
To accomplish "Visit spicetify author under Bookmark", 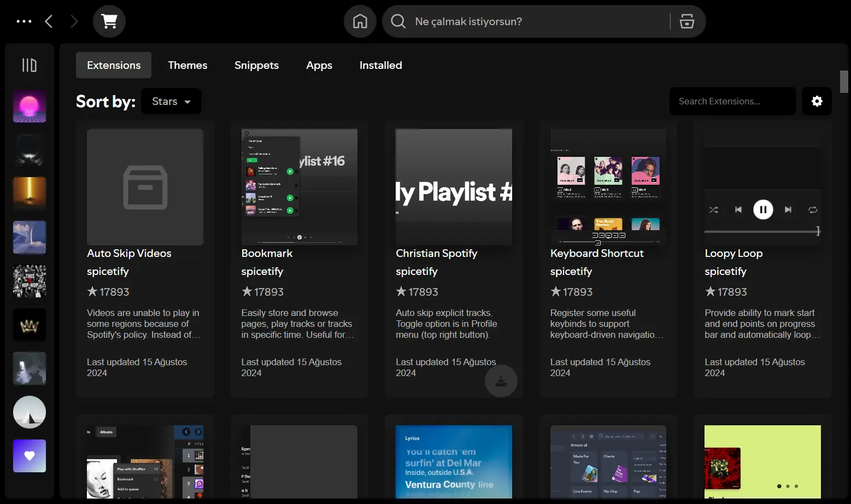I will pos(262,272).
